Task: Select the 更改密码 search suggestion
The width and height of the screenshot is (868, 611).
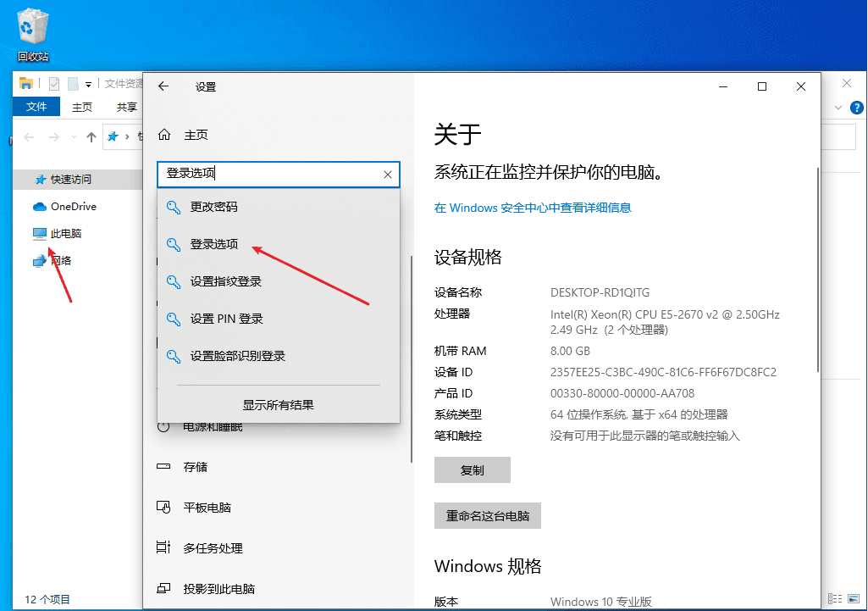Action: click(279, 207)
